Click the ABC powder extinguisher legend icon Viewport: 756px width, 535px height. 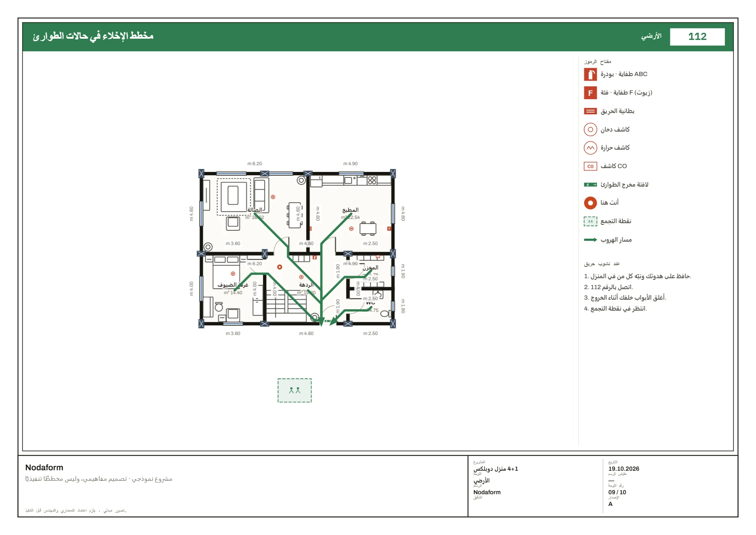point(590,74)
